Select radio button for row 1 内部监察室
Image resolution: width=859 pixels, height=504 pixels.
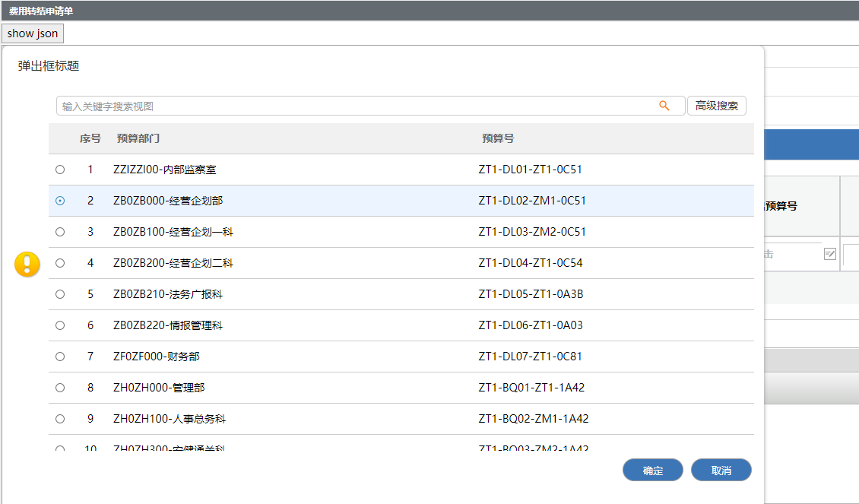click(60, 170)
